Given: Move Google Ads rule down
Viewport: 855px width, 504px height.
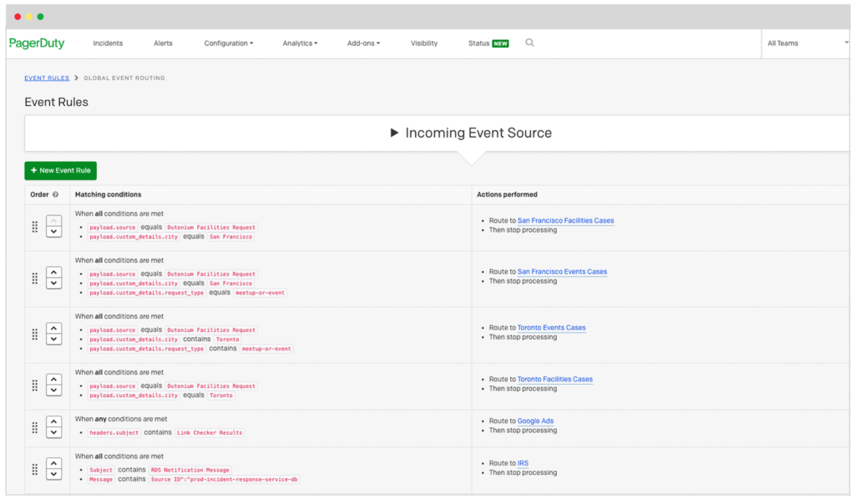Looking at the screenshot, I should 53,432.
